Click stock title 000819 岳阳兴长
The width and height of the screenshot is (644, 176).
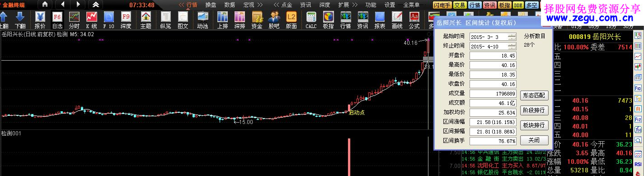tap(595, 37)
